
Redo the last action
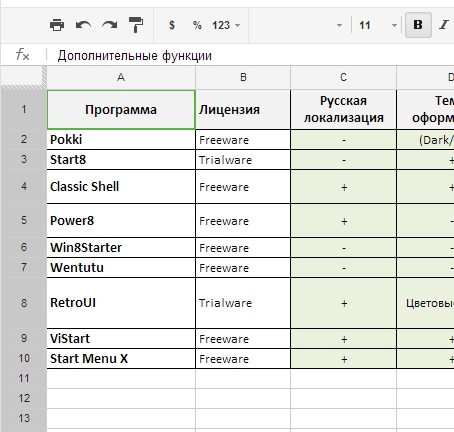110,25
